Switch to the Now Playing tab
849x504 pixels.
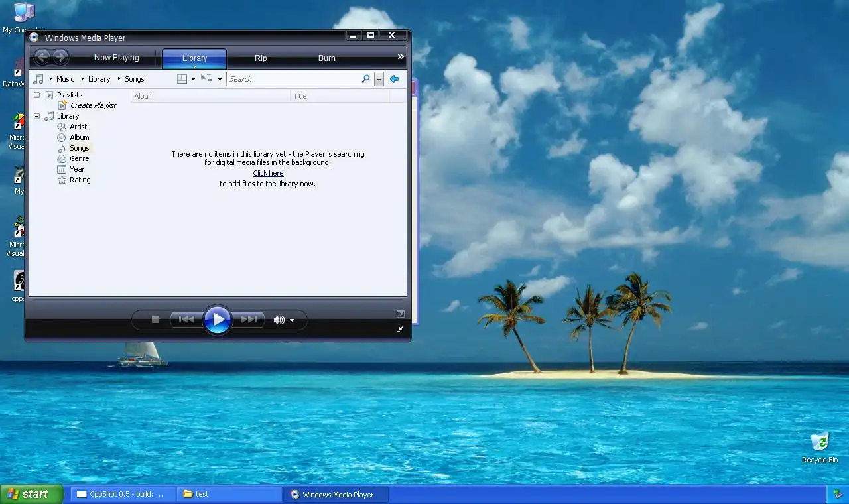click(x=116, y=58)
